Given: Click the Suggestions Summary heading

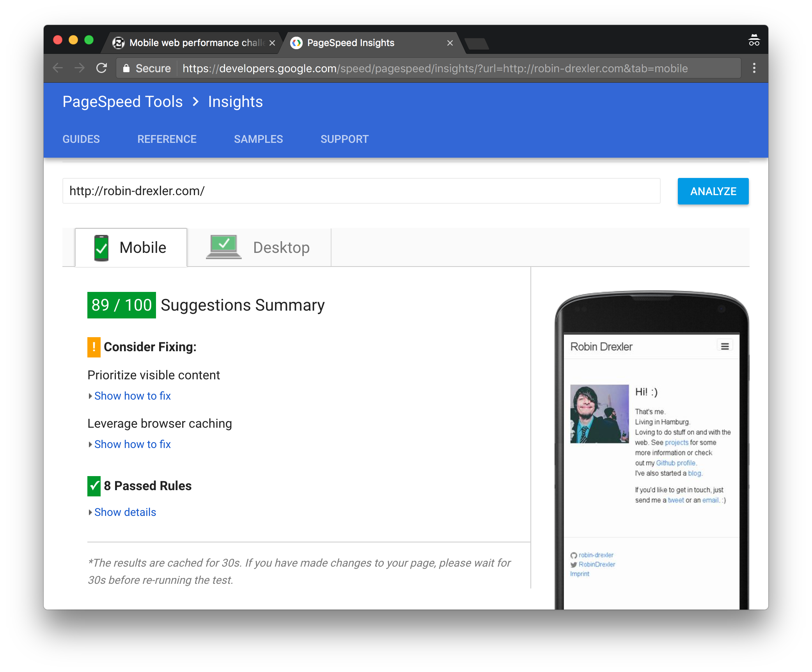Looking at the screenshot, I should pos(243,305).
